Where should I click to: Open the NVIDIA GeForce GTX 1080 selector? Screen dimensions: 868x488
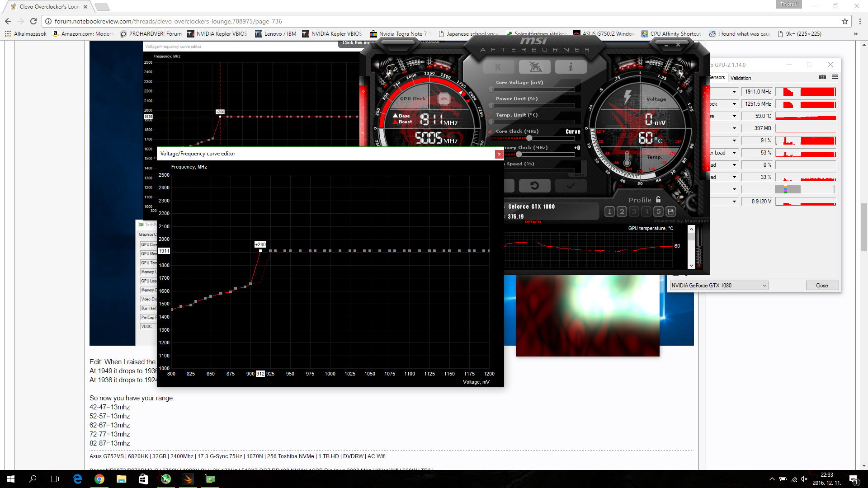(719, 286)
